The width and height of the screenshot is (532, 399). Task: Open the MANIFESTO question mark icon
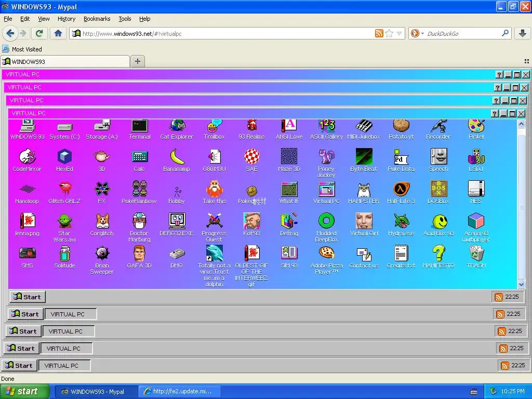click(438, 257)
